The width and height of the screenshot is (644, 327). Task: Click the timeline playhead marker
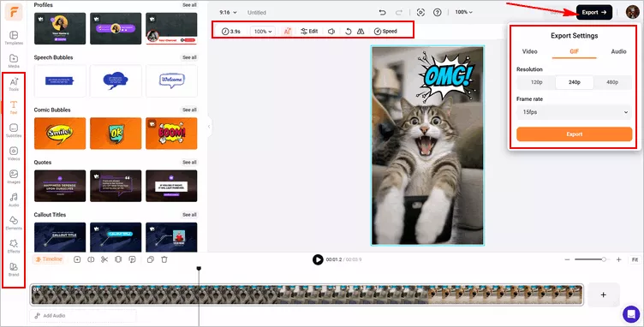199,268
